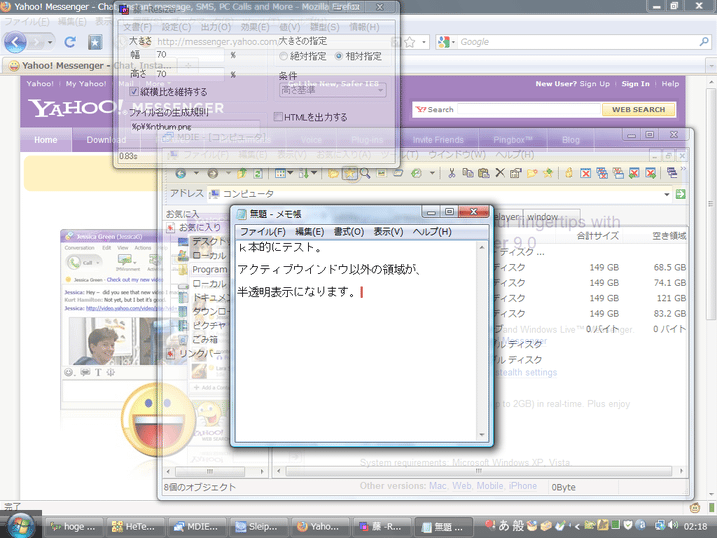Click 合計サイズ column header in MDIE

coord(597,236)
